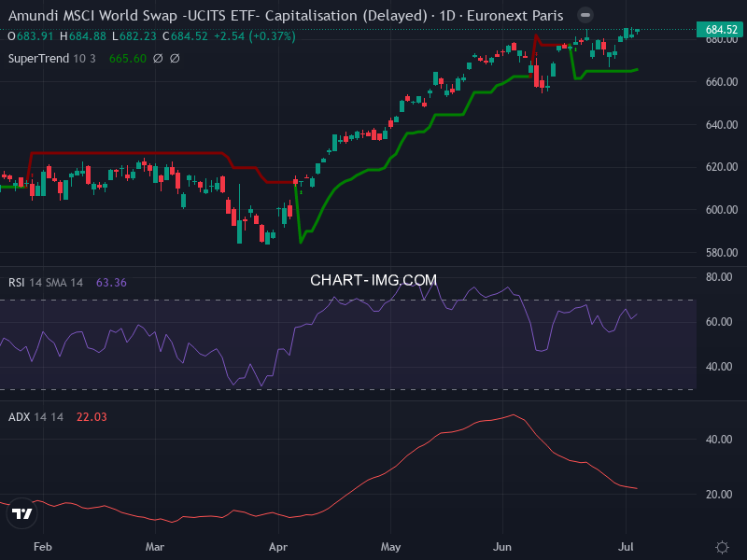
Task: Click the high price H684.88
Action: point(83,36)
